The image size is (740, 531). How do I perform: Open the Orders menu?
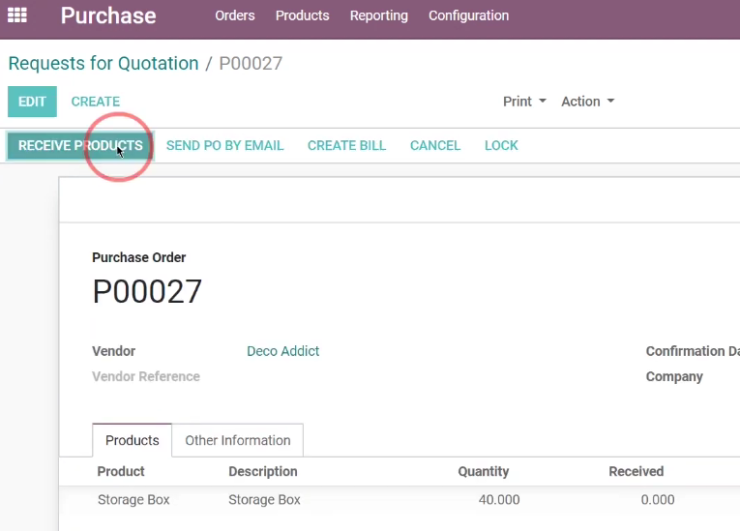tap(235, 16)
